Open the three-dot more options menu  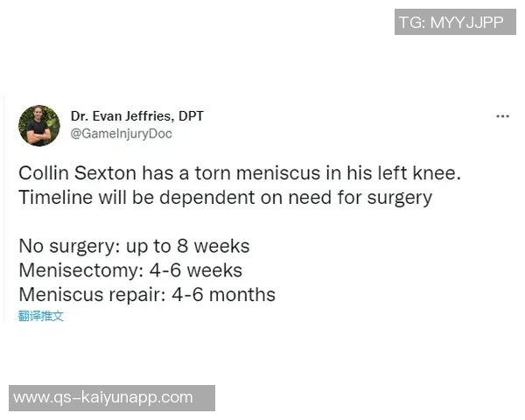click(x=502, y=116)
